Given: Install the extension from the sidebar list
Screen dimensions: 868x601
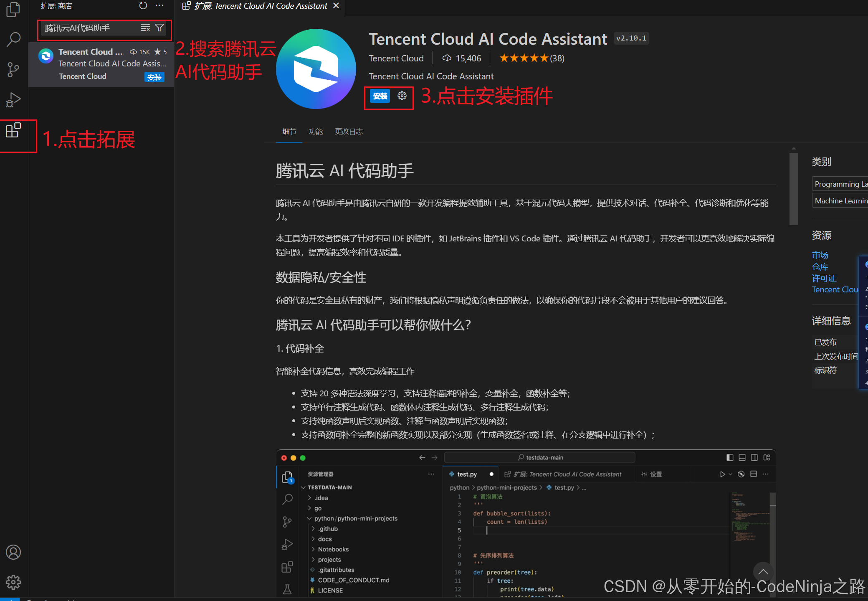Looking at the screenshot, I should pos(154,77).
